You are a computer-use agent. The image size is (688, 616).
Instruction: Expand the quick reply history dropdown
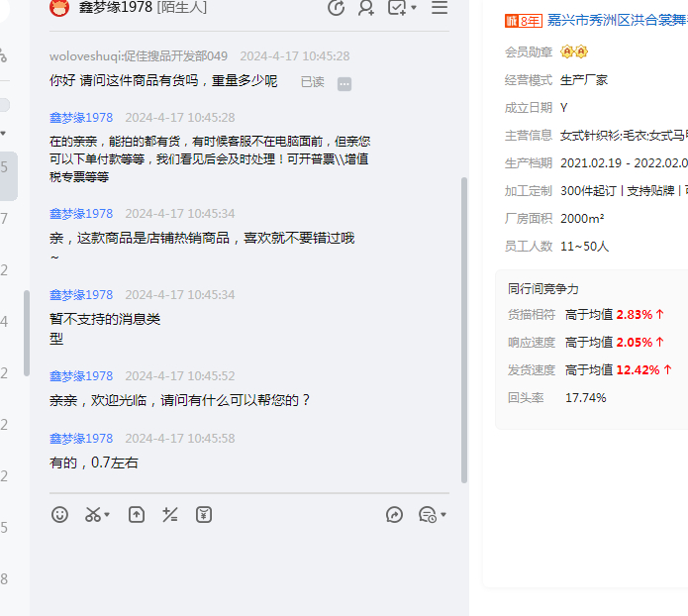[443, 515]
